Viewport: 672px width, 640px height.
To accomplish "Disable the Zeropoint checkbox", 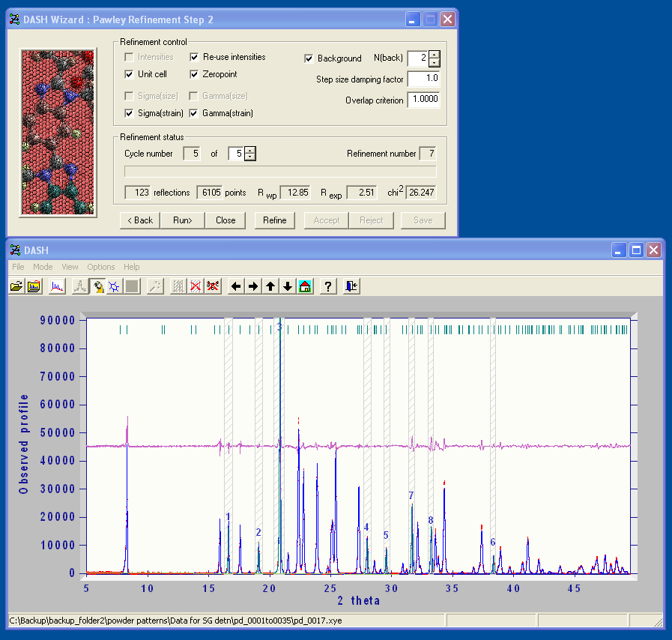I will (x=194, y=74).
